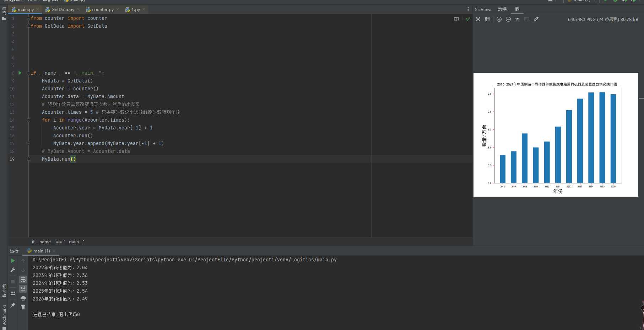
Task: Clear console output with trash icon
Action: click(x=23, y=307)
